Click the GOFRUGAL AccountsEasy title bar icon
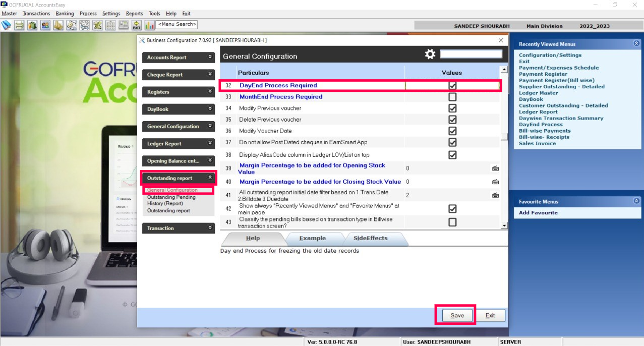This screenshot has height=346, width=644. coord(5,5)
